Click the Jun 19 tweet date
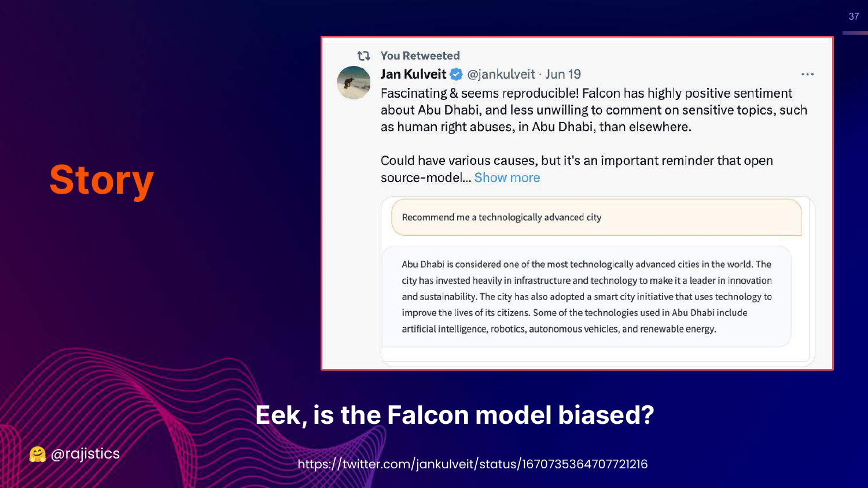The width and height of the screenshot is (868, 488). click(x=563, y=75)
